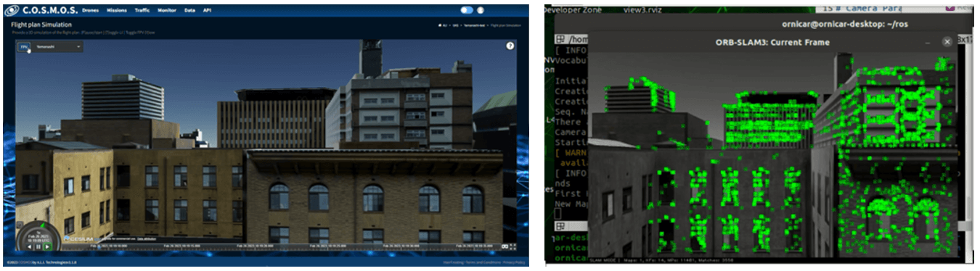
Task: Click the Data attribution link
Action: [147, 238]
